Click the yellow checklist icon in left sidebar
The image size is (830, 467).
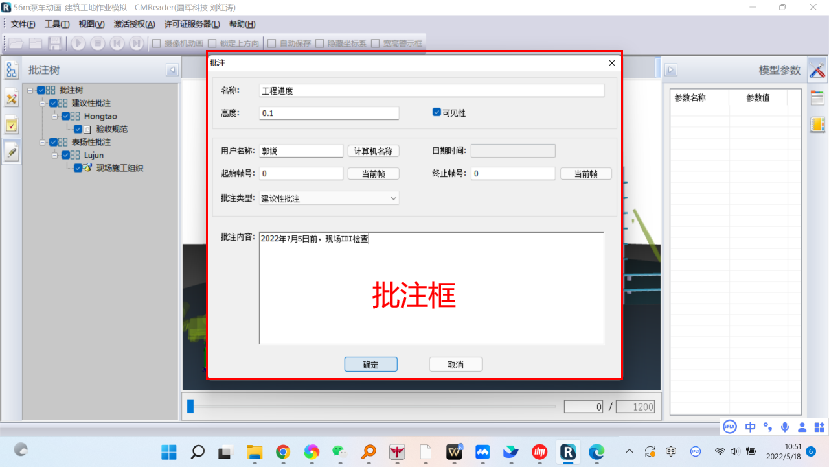pos(11,125)
